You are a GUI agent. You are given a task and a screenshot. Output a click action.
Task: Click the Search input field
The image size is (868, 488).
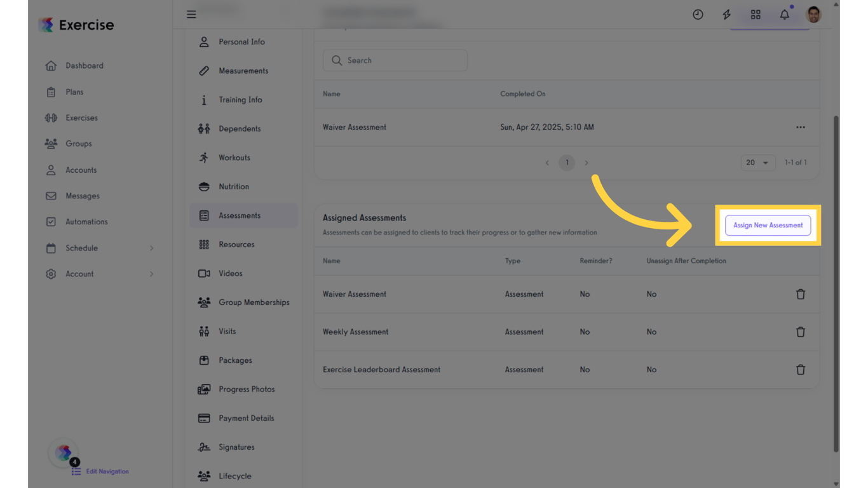[x=395, y=60]
